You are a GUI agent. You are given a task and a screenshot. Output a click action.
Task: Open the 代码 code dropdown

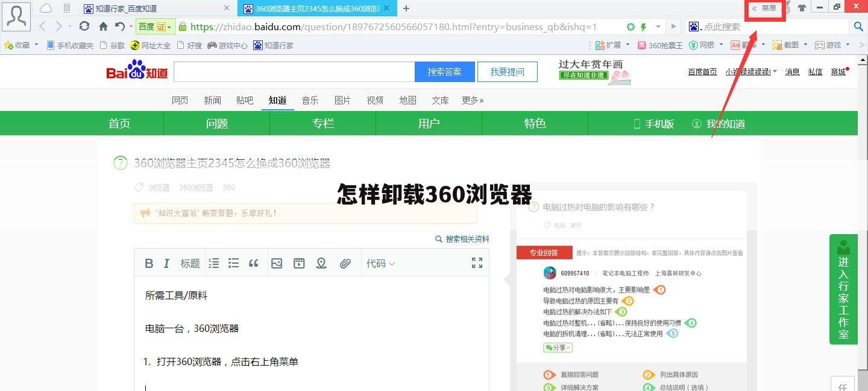pyautogui.click(x=380, y=263)
